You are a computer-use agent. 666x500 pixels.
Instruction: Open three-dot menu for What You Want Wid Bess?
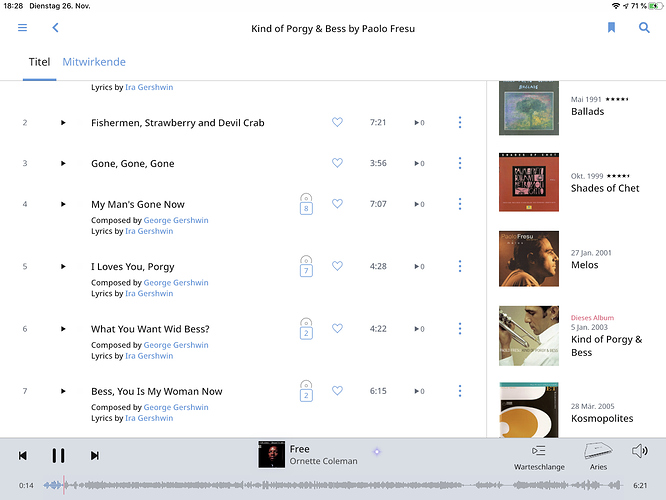pos(460,328)
